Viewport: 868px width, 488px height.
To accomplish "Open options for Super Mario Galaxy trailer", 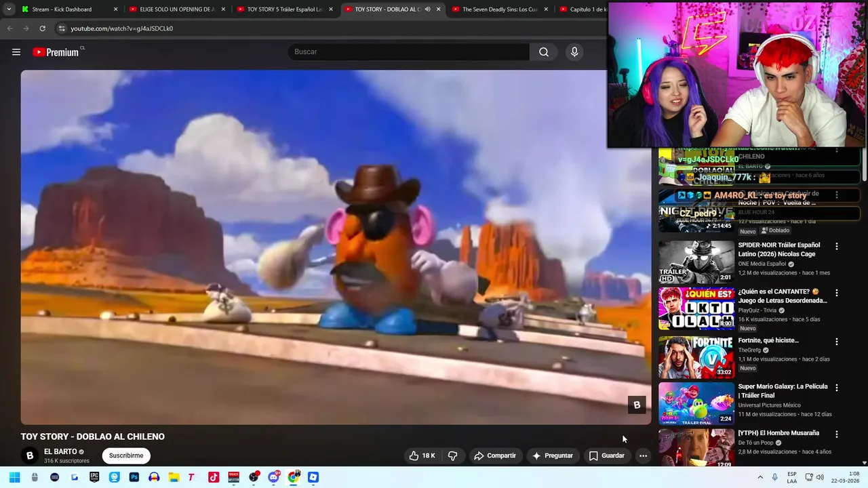I will pos(837,388).
